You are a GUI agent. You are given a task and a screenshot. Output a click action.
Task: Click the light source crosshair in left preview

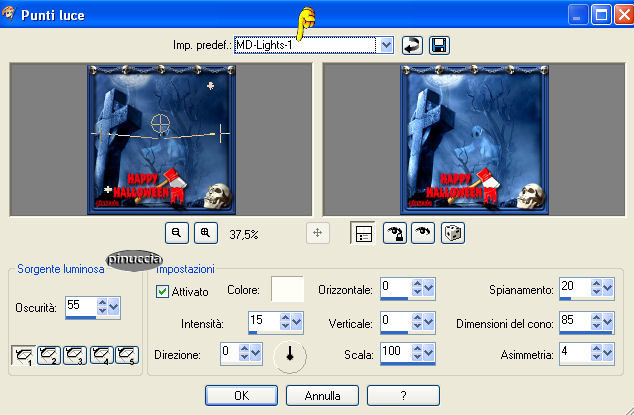click(x=161, y=124)
